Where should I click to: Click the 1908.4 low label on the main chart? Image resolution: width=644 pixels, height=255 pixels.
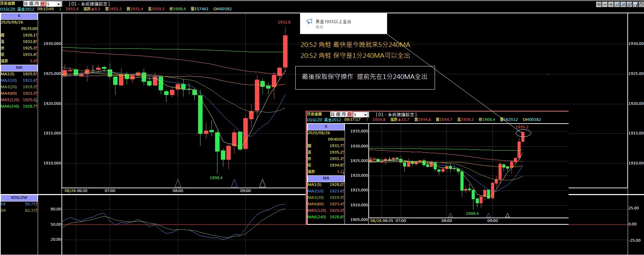216,178
